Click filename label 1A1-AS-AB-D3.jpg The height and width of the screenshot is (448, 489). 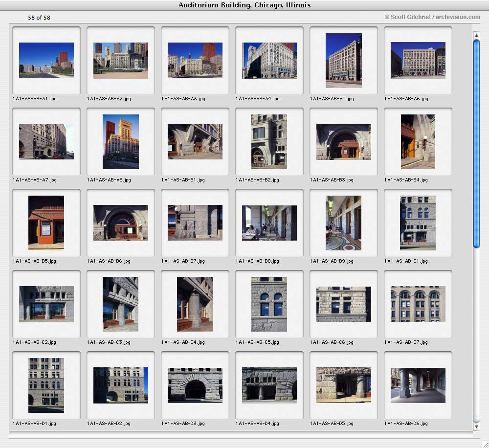click(x=183, y=424)
